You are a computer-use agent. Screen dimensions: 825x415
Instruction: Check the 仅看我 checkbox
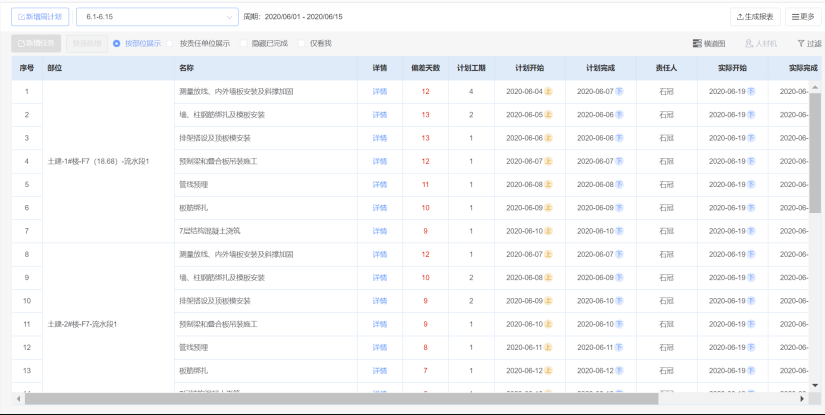[301, 44]
